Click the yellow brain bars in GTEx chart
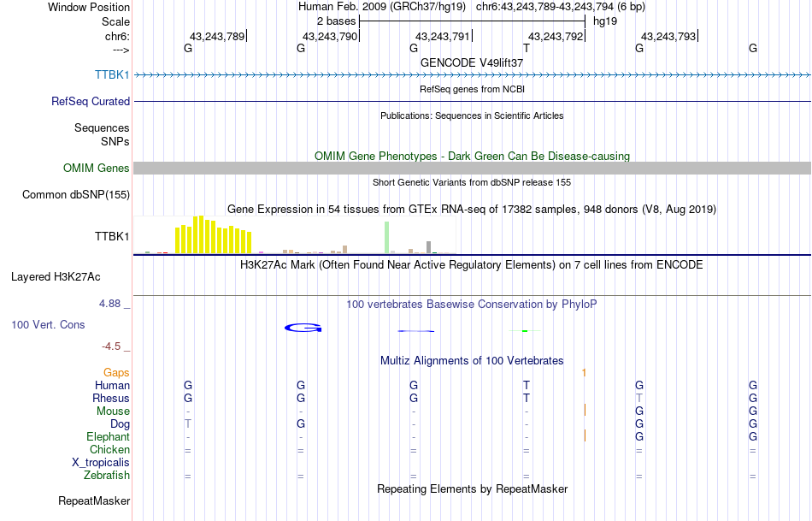 click(214, 236)
